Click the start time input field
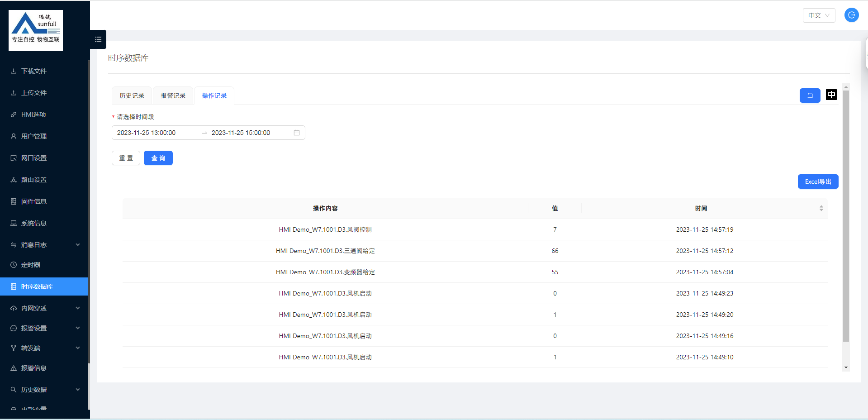 click(x=154, y=133)
